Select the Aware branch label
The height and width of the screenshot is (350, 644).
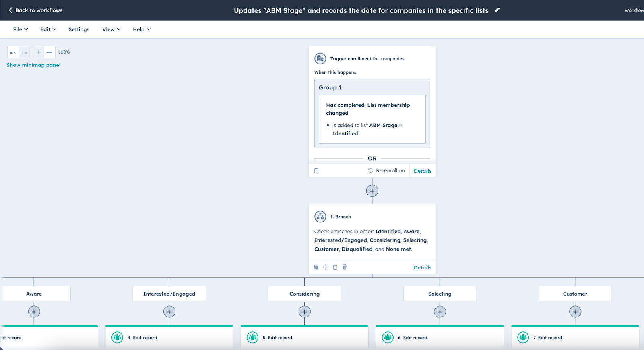[x=35, y=294]
